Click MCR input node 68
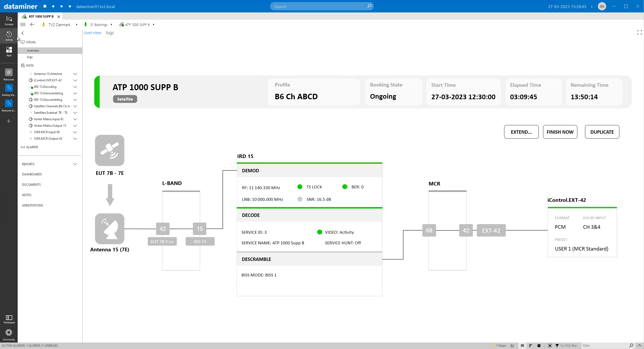 pyautogui.click(x=429, y=230)
